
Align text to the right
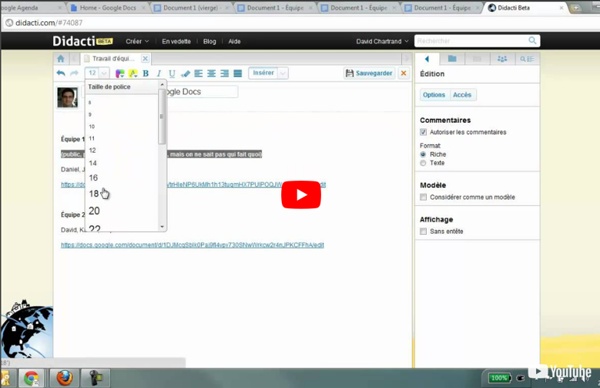[224, 73]
